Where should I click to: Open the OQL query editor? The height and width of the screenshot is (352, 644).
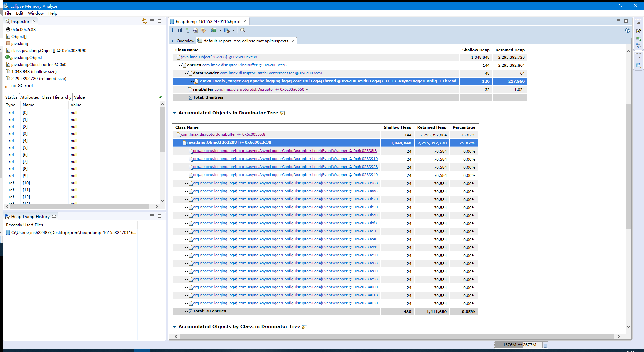click(195, 30)
